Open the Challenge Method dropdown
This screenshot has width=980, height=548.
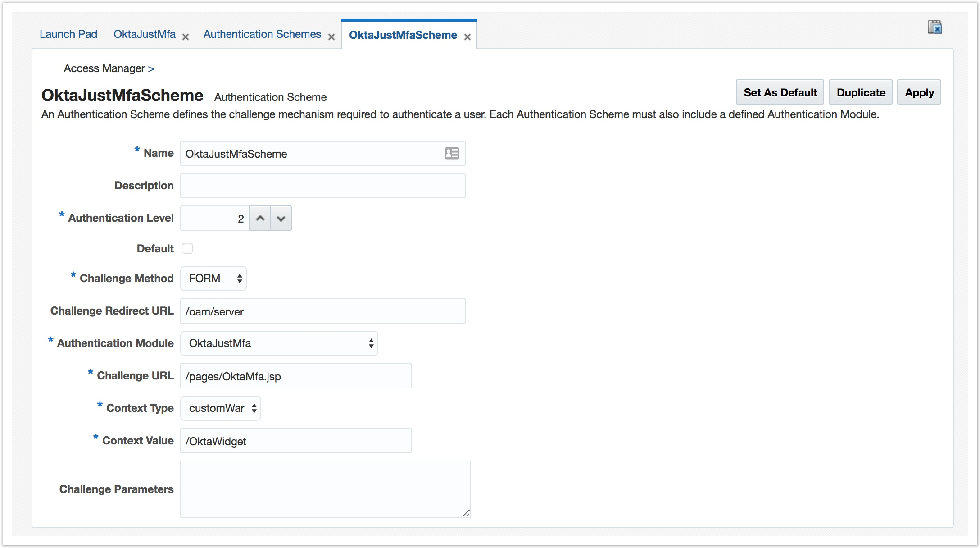pyautogui.click(x=213, y=279)
